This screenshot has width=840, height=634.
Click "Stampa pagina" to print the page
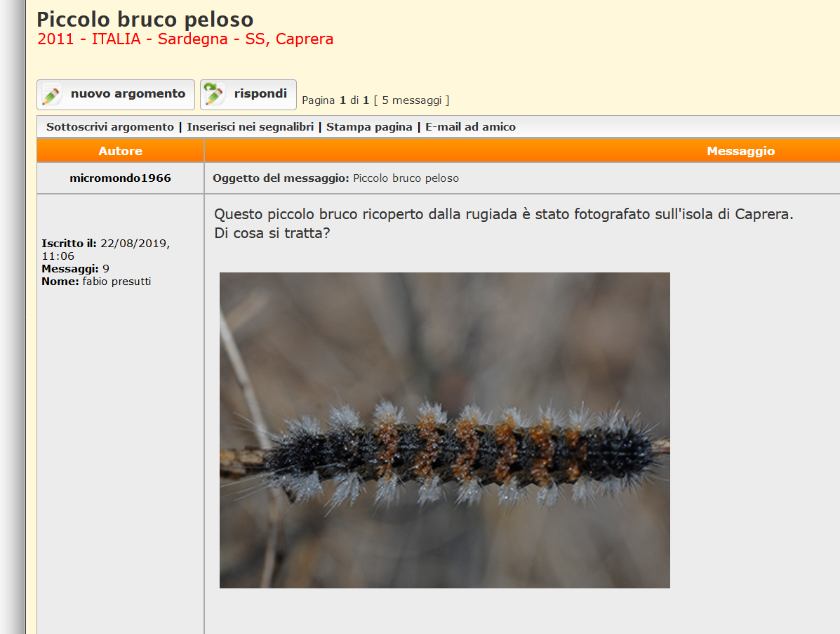click(369, 127)
